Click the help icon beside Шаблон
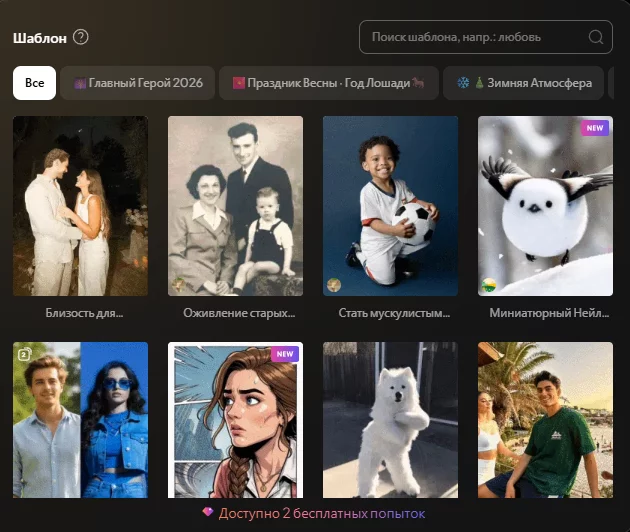Screen dimensions: 630x532 click(81, 38)
